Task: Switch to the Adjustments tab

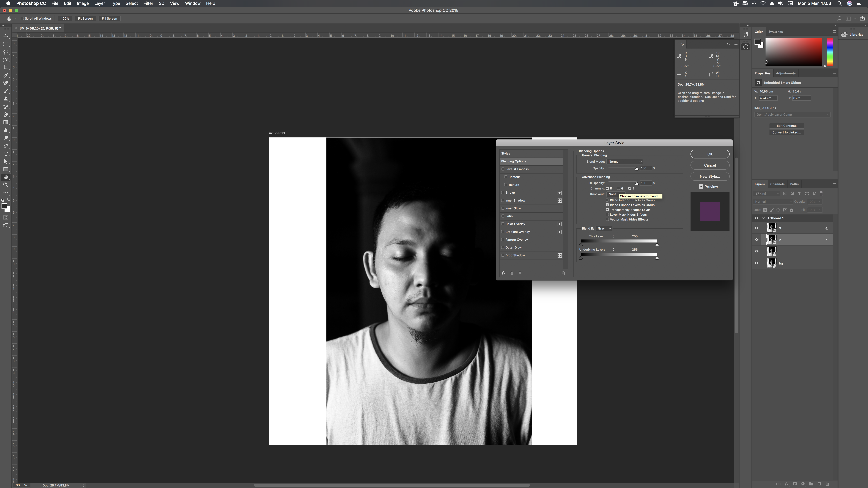Action: click(x=785, y=73)
